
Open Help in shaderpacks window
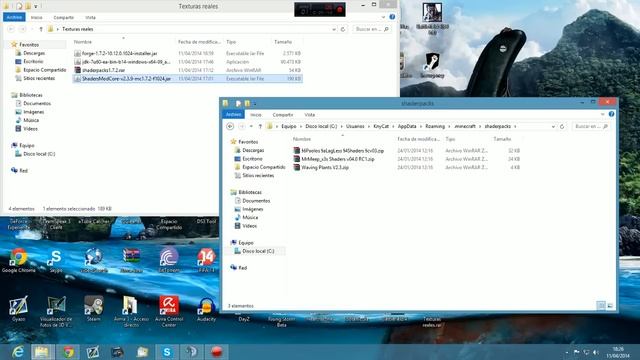(611, 114)
